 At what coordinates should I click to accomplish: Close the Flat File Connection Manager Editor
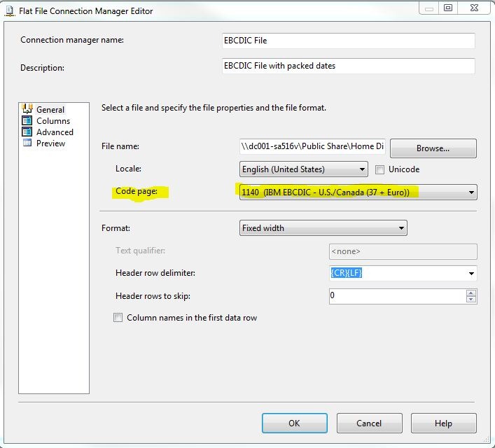474,8
